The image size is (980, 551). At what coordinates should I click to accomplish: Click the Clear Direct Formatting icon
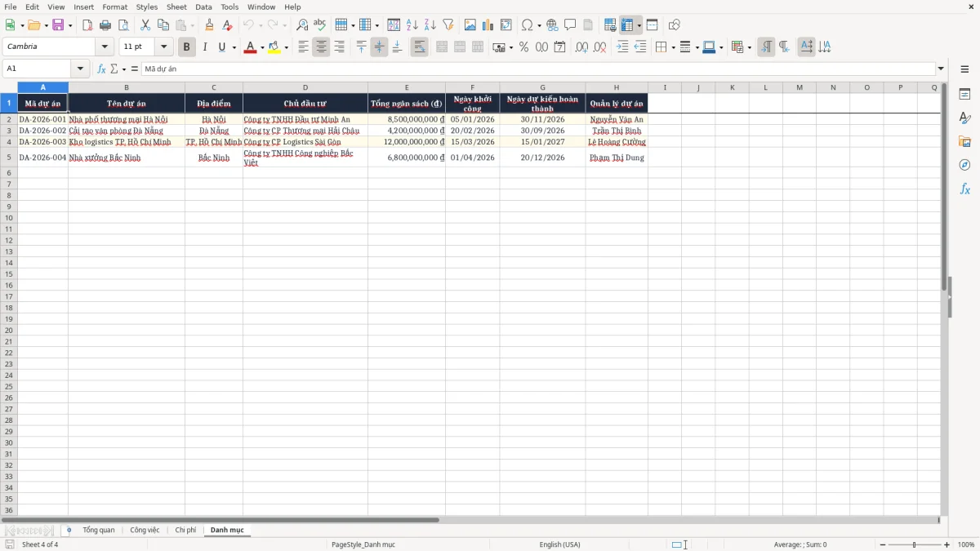click(228, 25)
